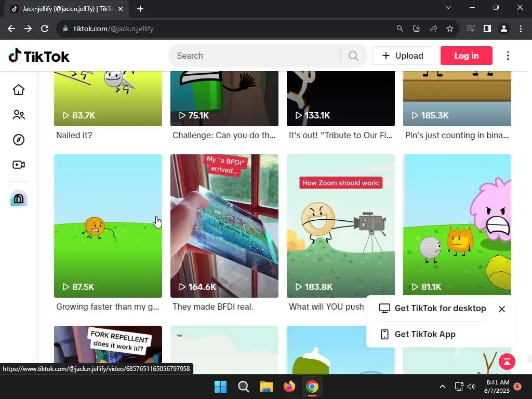
Task: Click the volume speaker tray icon
Action: (x=471, y=387)
